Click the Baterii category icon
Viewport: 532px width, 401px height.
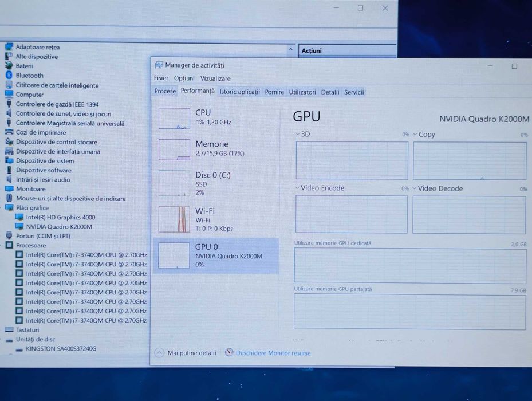[9, 65]
